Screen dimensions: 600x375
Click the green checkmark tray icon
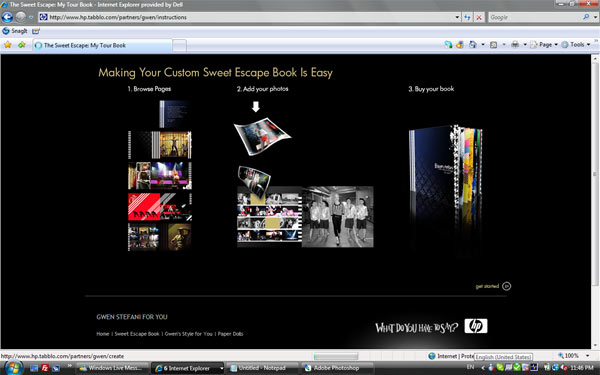(517, 367)
